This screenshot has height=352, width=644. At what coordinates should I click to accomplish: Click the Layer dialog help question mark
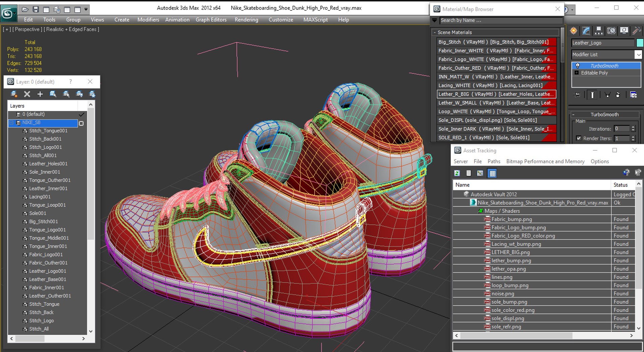(70, 82)
